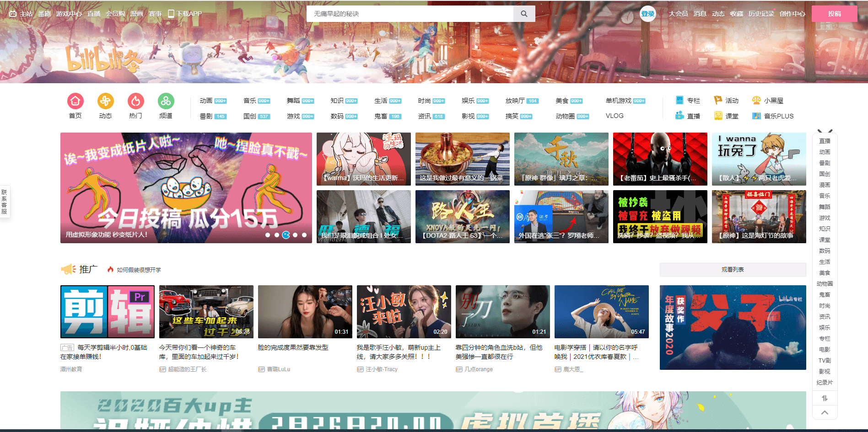The width and height of the screenshot is (868, 432).
Task: Open the 2020百大up主 banner
Action: point(433,411)
